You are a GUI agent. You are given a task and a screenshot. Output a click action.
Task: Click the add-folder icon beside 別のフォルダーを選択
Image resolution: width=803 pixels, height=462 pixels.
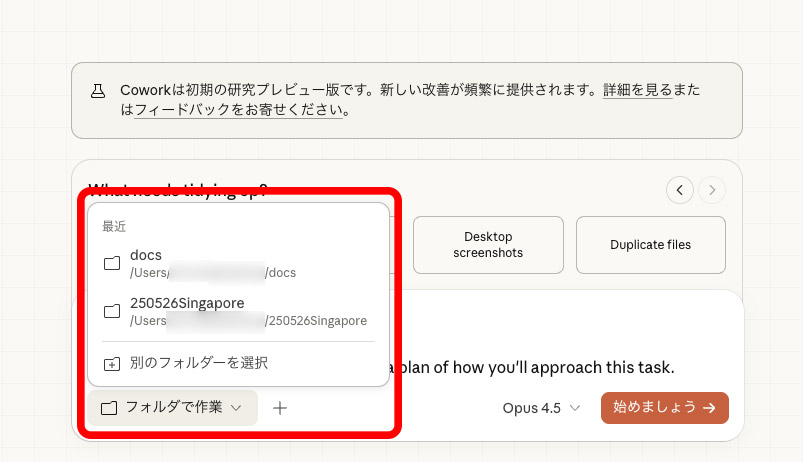(112, 363)
